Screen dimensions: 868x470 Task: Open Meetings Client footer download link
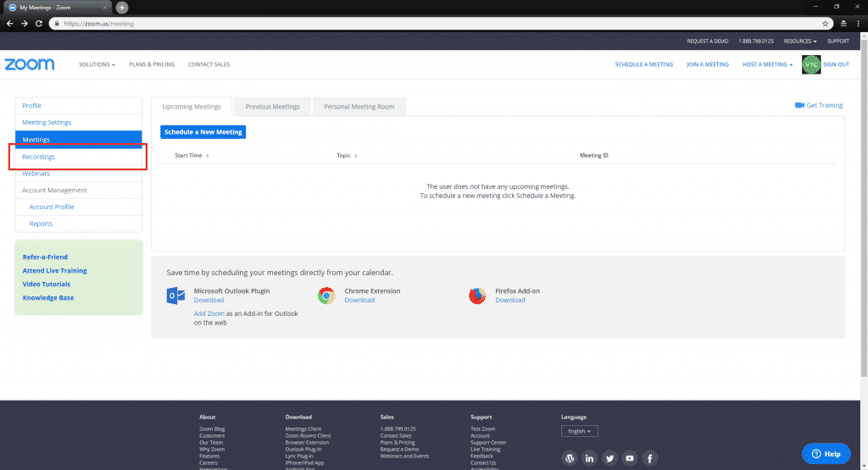[x=303, y=429]
